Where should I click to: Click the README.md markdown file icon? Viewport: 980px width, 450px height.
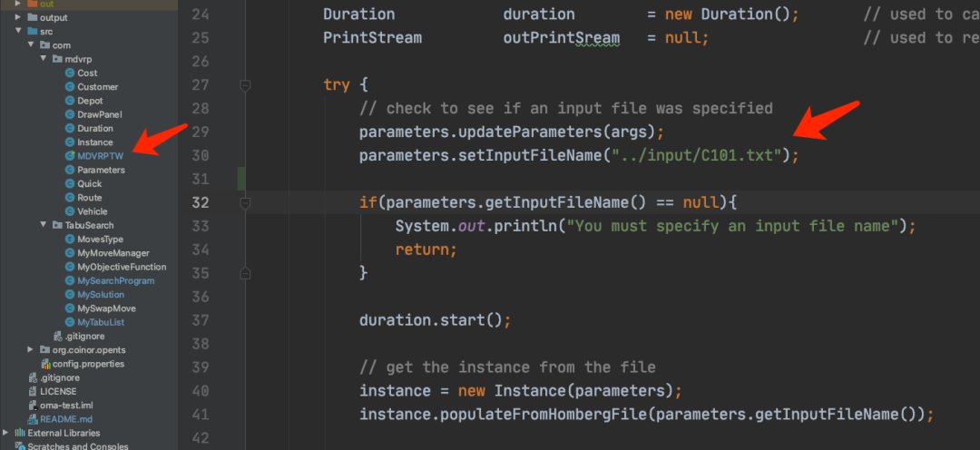(33, 419)
